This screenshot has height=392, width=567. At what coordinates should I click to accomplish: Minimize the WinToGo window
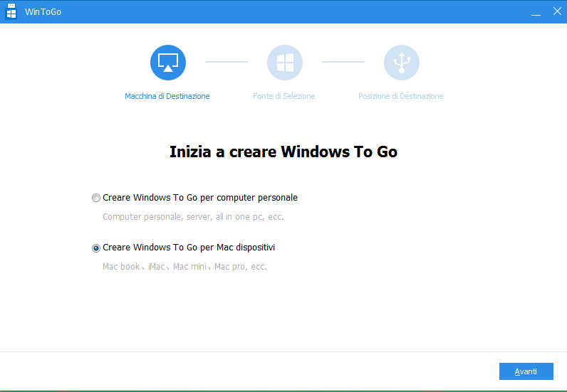pos(536,11)
